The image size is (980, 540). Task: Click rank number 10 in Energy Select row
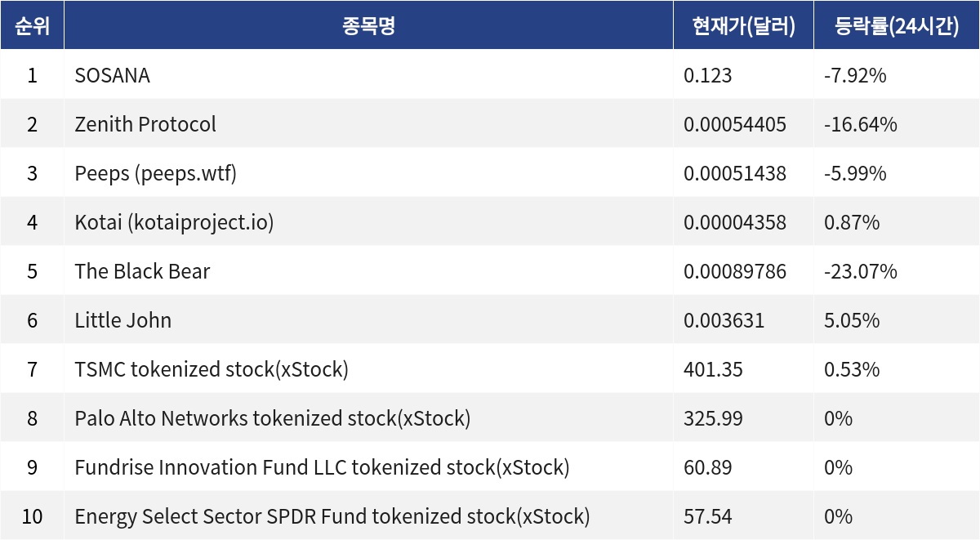32,517
